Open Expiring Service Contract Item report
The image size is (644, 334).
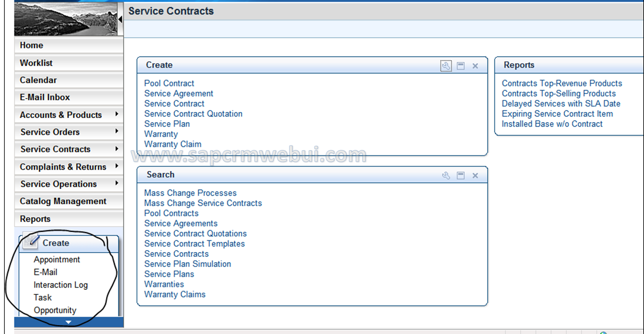[557, 114]
